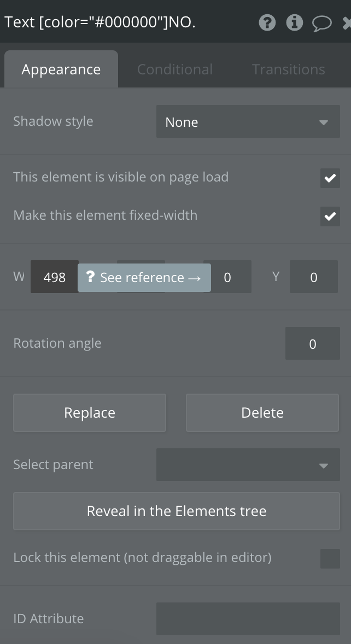Uncheck 'Make this element fixed-width'
The height and width of the screenshot is (644, 351).
tap(330, 216)
